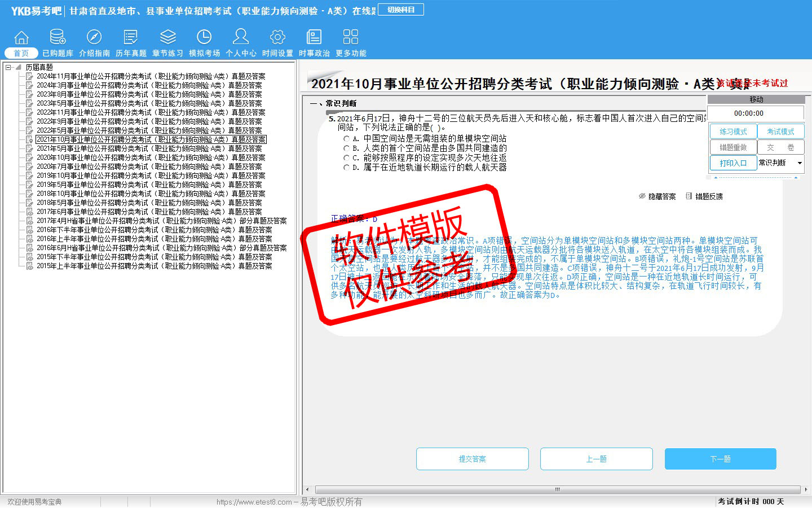Click the 切换科目 subject switch button

401,10
